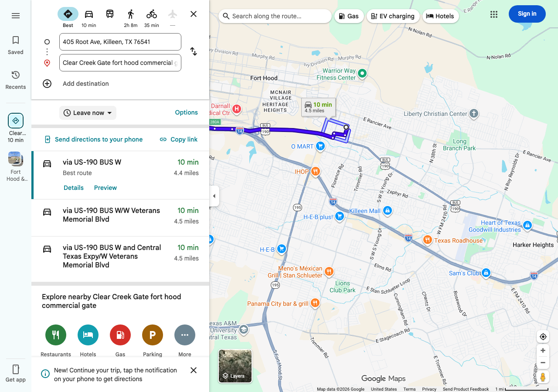Explore nearby Restaurants

56,341
